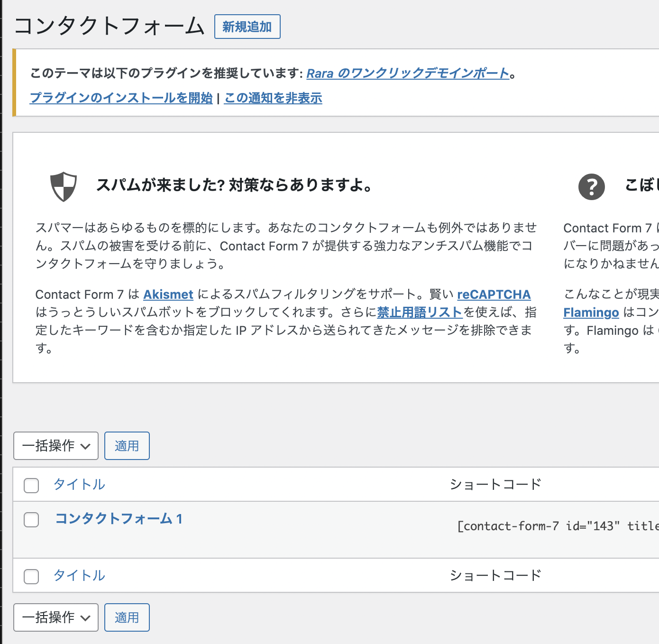
Task: Open the 禁止用語リスト link
Action: [420, 312]
